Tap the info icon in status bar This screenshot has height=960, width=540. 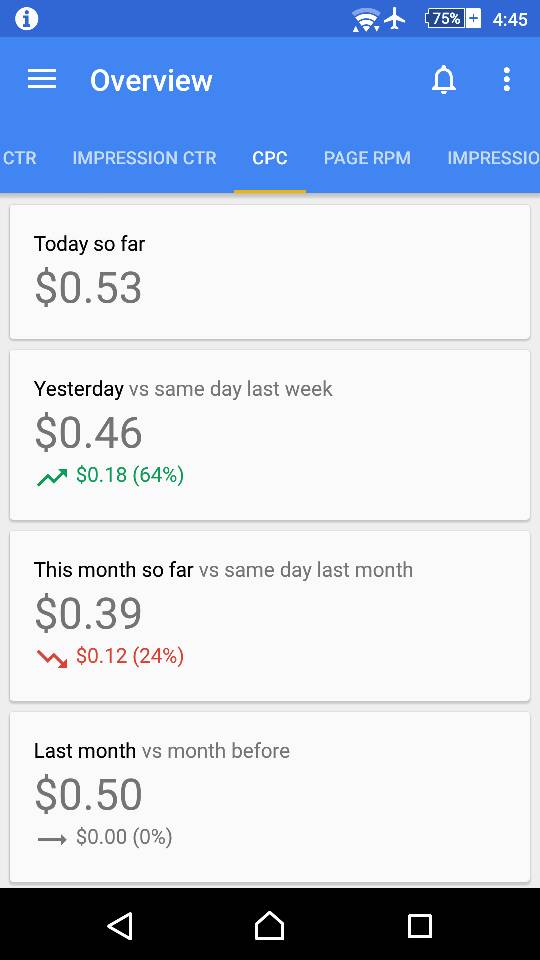[26, 18]
